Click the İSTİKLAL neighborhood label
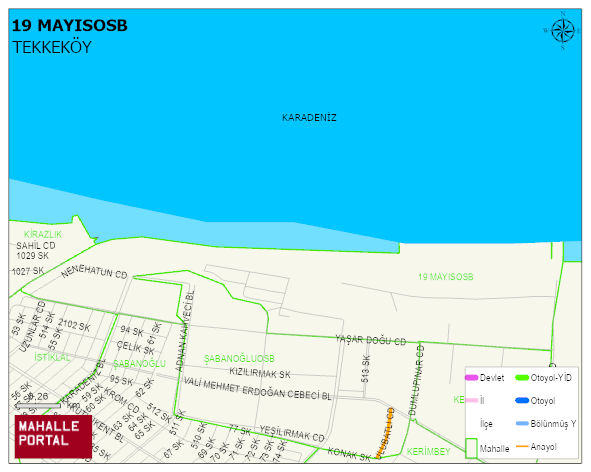 tap(52, 357)
